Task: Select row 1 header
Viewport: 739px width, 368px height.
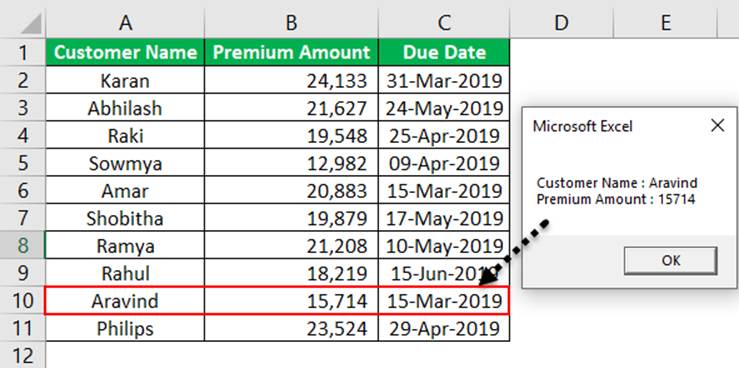Action: coord(23,52)
